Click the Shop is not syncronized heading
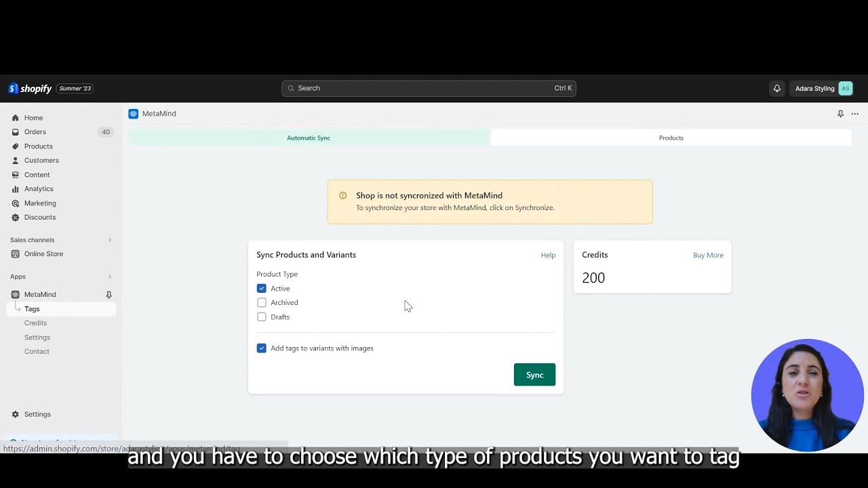The width and height of the screenshot is (868, 488). tap(429, 195)
